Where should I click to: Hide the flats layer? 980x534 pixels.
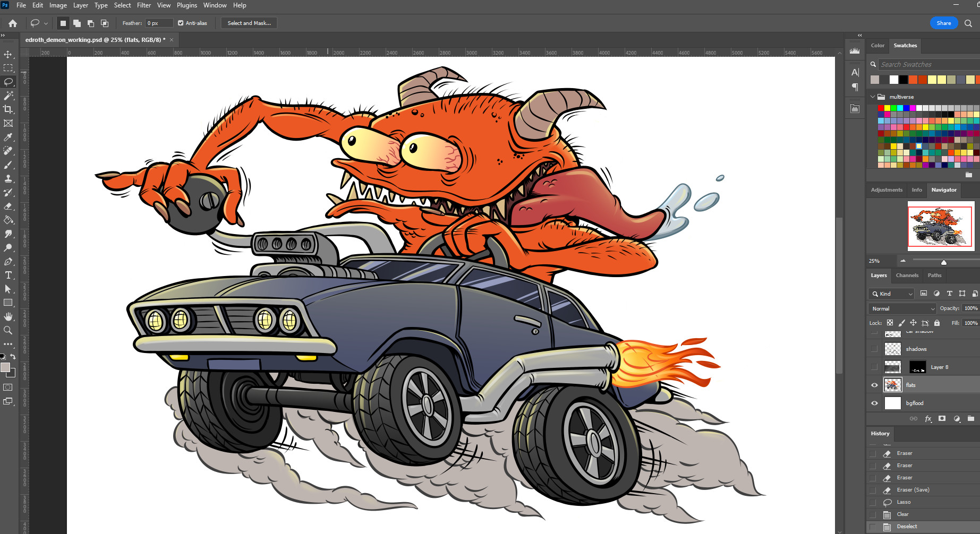874,385
